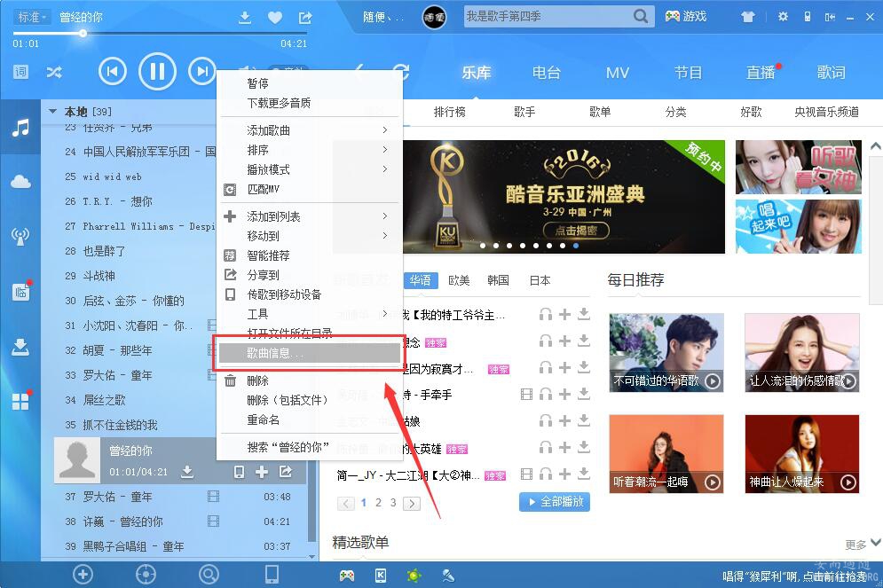Choose 暂停 from context menu
The height and width of the screenshot is (588, 883).
tap(310, 83)
